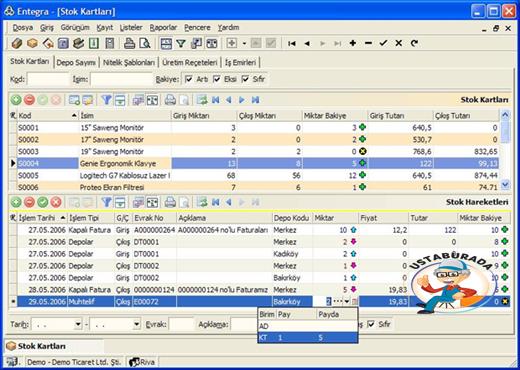Select the KT unit row in dropdown list
Screen dimensions: 520x370
coord(308,338)
